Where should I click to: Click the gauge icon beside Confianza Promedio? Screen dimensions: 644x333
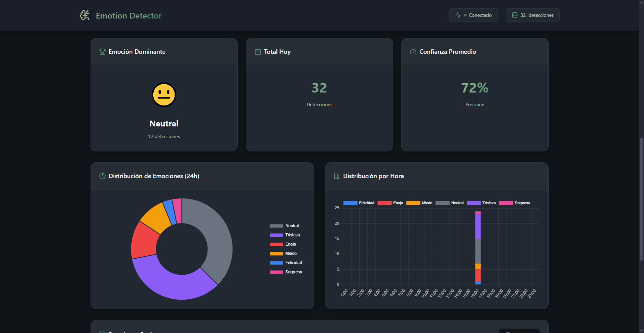(x=413, y=52)
